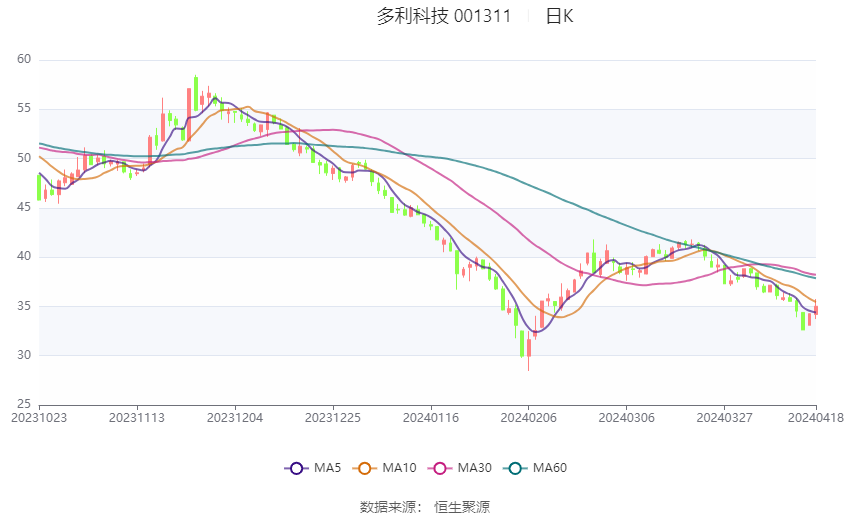Screen dimensions: 850x517
Task: Click the 数据来源 恒生聚源 source text
Action: [425, 507]
